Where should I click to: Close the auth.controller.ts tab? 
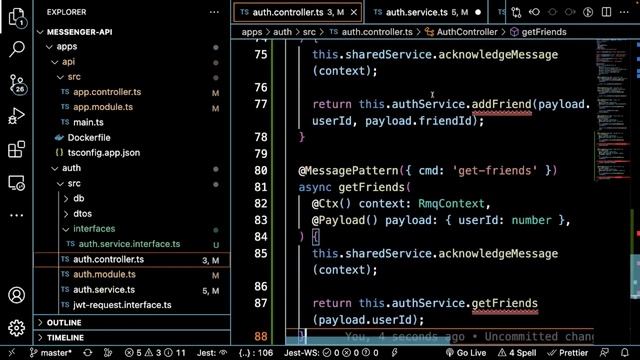coord(354,12)
